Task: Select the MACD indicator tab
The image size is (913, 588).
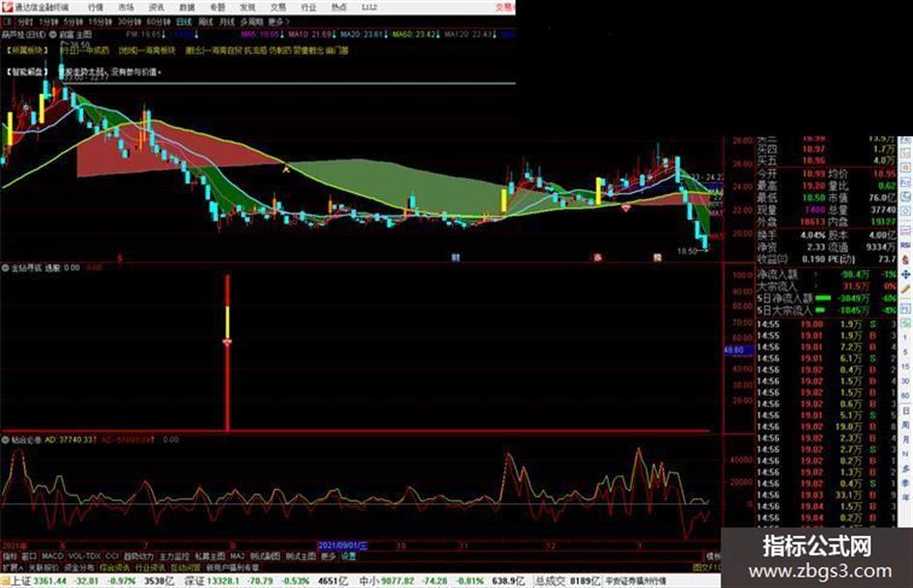Action: coord(52,556)
